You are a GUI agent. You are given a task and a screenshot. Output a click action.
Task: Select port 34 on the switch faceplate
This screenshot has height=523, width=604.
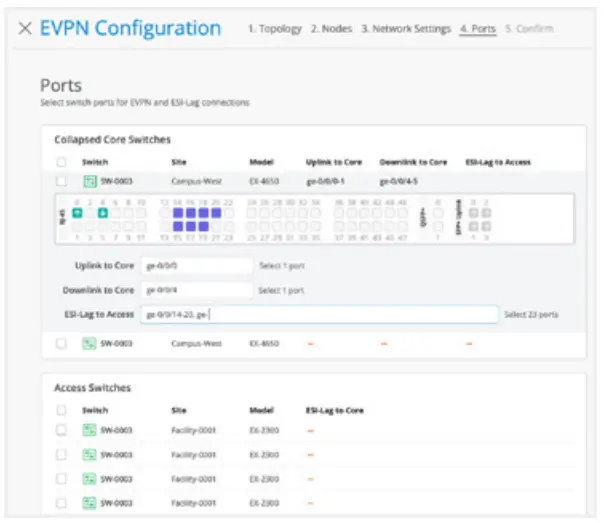pyautogui.click(x=316, y=213)
